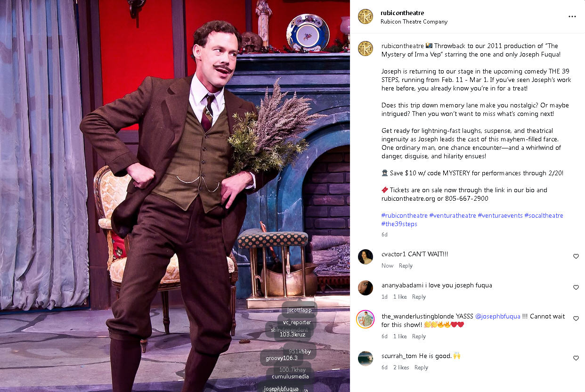Screen dimensions: 585x392
Task: View the 2 likes on scurrah_tom's comment
Action: click(x=401, y=367)
